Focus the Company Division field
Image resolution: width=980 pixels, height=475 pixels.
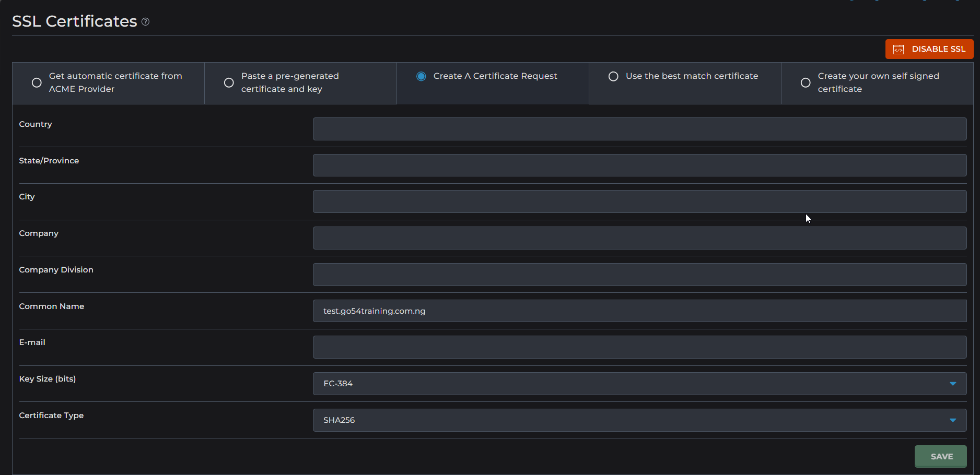(x=639, y=275)
